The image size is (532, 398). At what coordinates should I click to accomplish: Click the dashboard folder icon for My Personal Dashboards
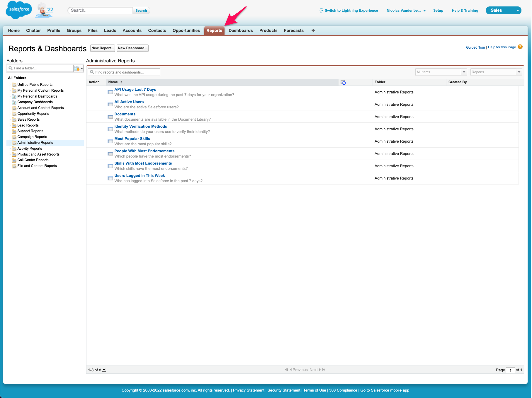14,96
